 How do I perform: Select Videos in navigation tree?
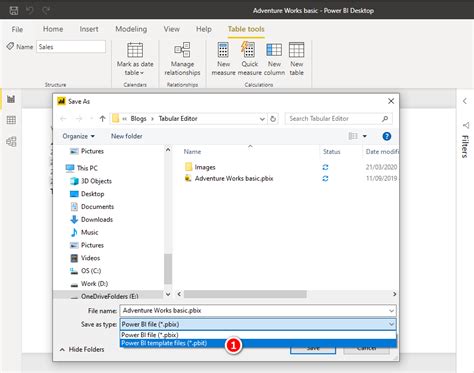(85, 258)
